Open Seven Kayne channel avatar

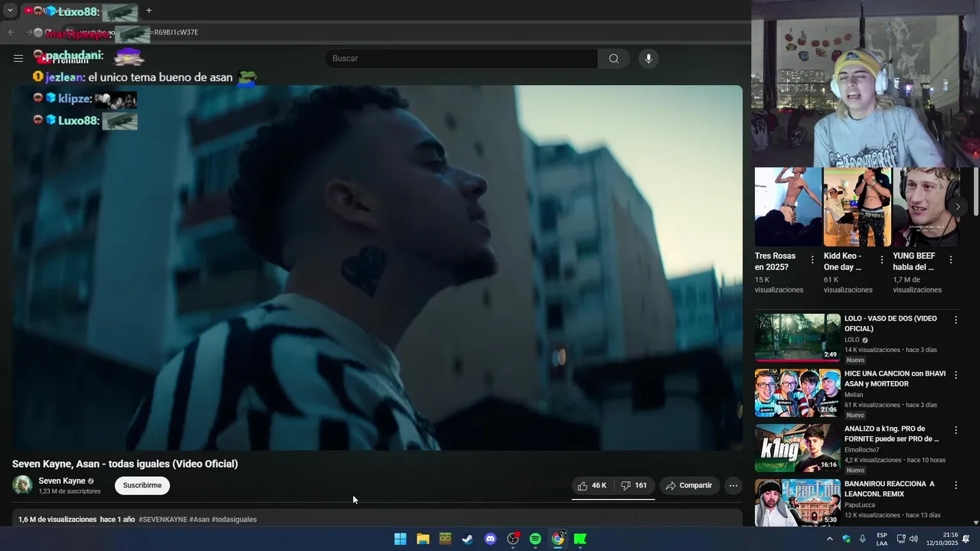click(x=22, y=485)
